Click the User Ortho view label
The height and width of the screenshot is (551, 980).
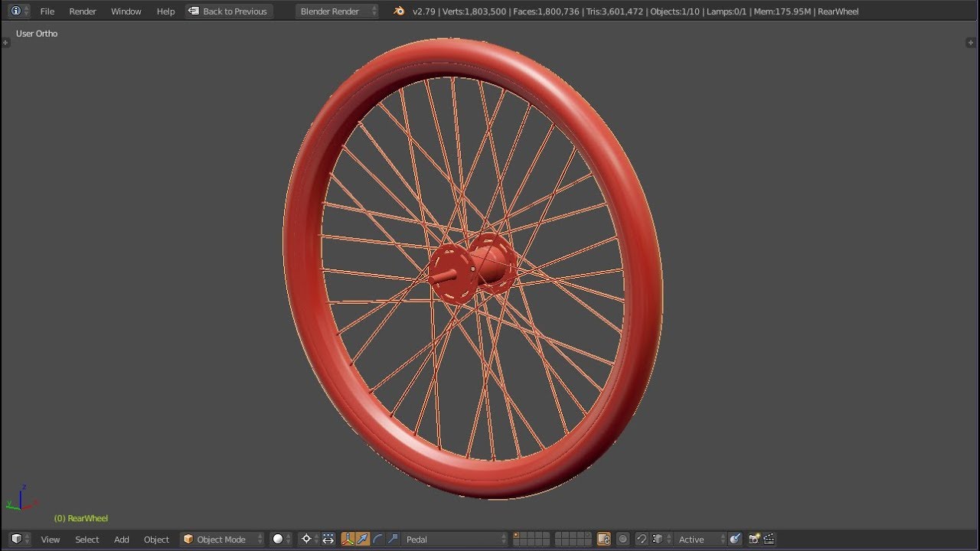37,34
